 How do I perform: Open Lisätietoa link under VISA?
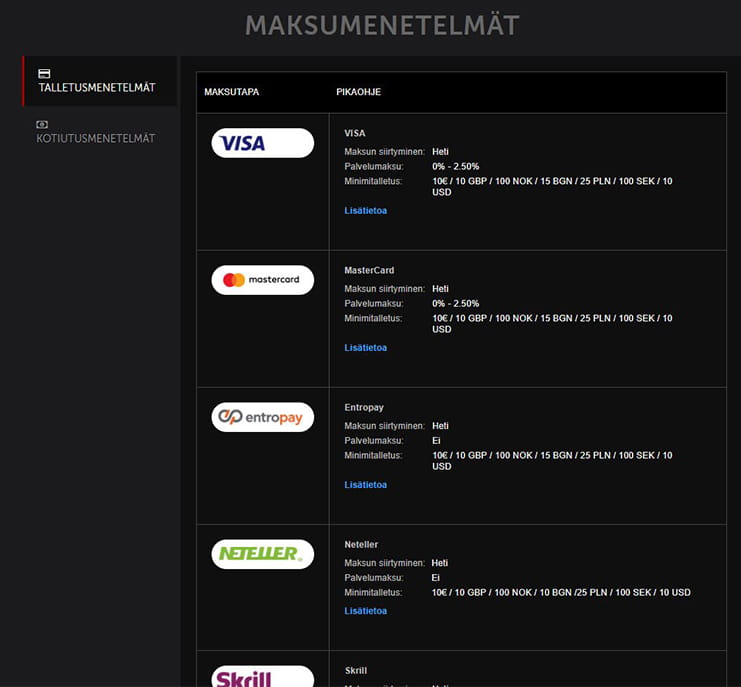tap(365, 211)
